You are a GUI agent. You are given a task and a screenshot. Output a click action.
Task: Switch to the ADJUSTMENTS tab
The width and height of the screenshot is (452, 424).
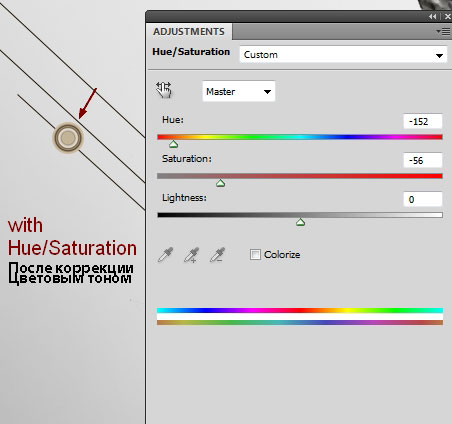point(189,32)
